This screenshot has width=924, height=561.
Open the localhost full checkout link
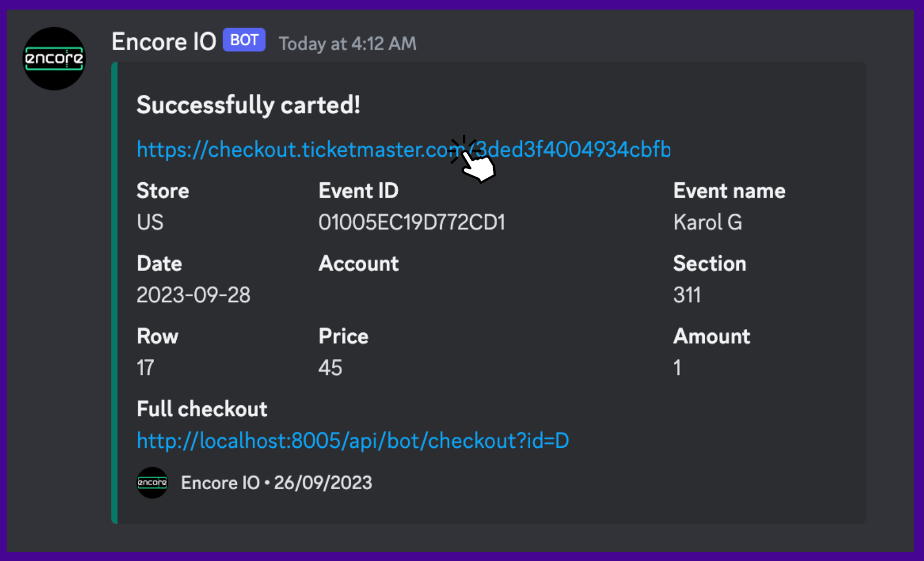[x=352, y=441]
